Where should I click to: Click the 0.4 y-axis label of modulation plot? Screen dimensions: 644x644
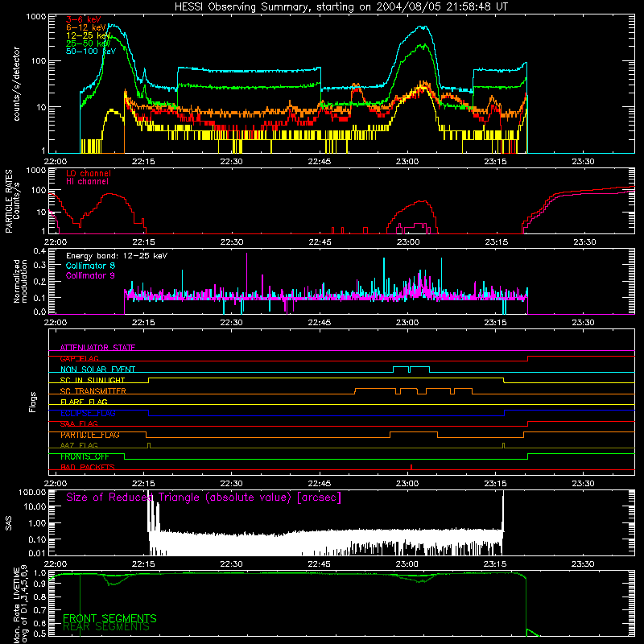39,251
